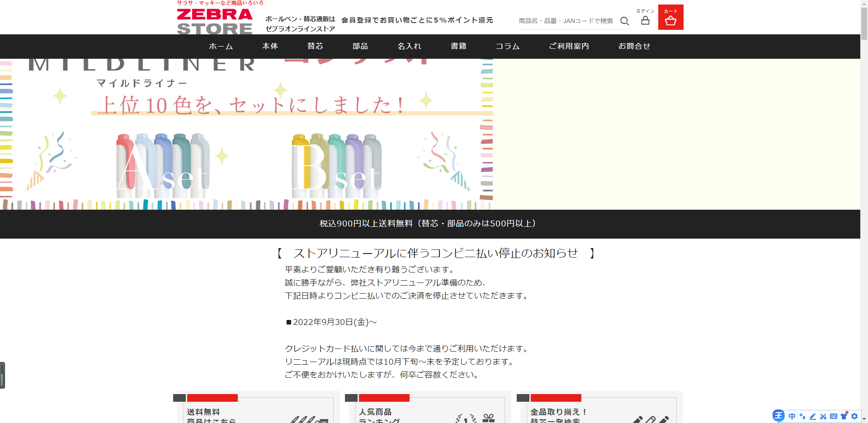This screenshot has width=868, height=423.
Task: Click the ■2022年9月30日(金)～ date text
Action: (x=331, y=322)
